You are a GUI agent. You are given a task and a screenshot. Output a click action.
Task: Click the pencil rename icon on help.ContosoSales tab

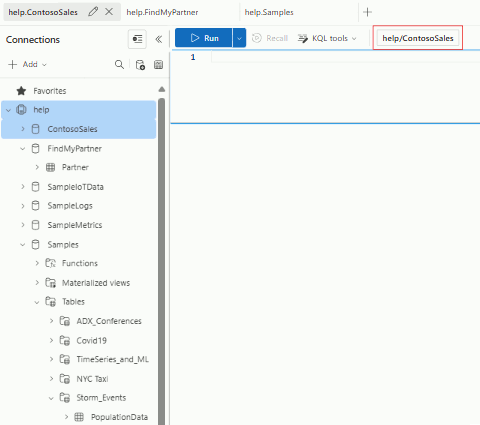93,12
